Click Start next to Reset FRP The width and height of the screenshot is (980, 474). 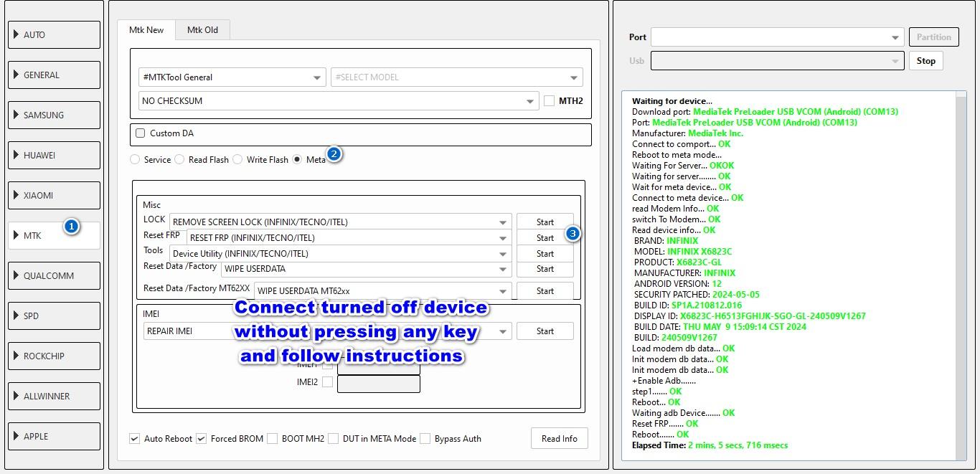(x=545, y=238)
